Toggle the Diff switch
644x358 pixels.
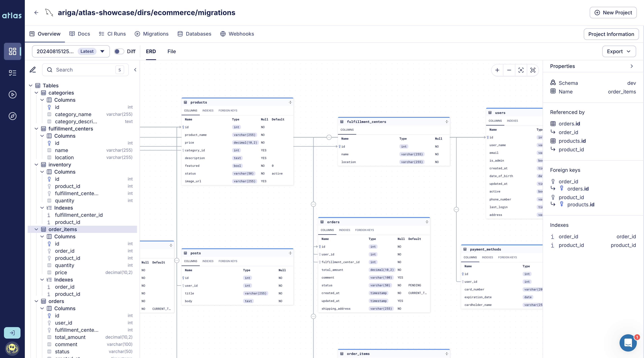click(119, 51)
